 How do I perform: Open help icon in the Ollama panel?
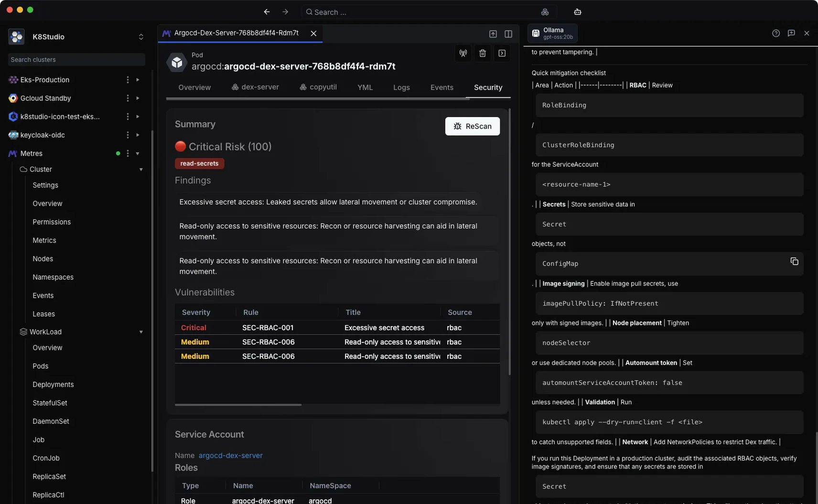776,33
